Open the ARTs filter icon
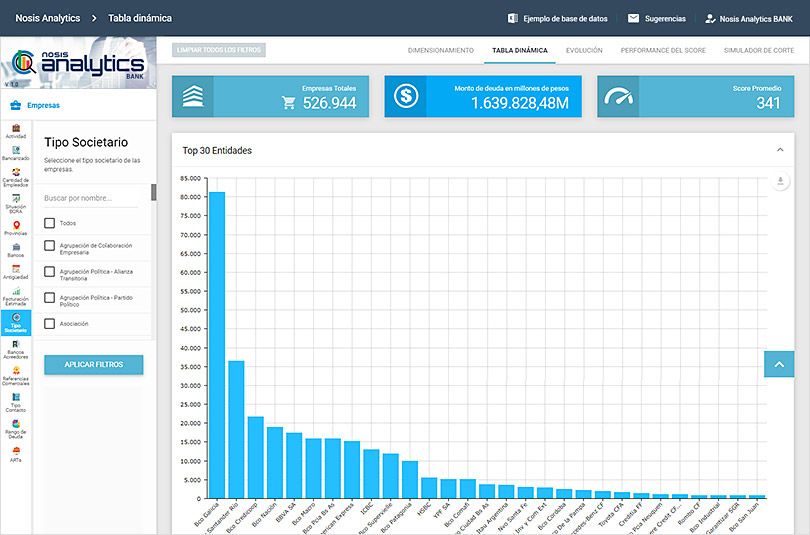The height and width of the screenshot is (535, 810). coord(16,451)
